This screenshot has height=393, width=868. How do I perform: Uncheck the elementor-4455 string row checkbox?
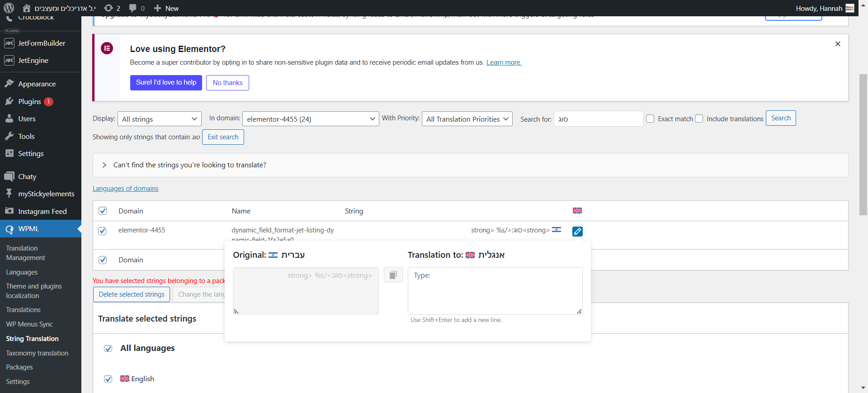point(103,231)
